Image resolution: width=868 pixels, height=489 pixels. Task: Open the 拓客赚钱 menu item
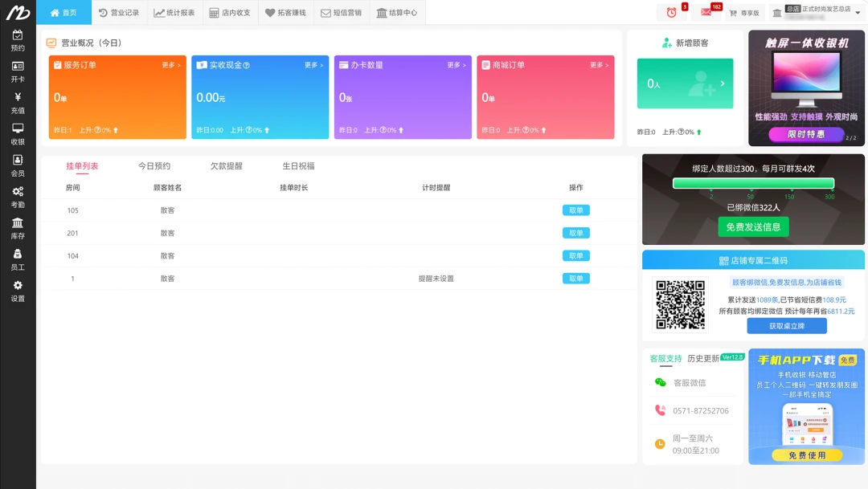point(285,12)
